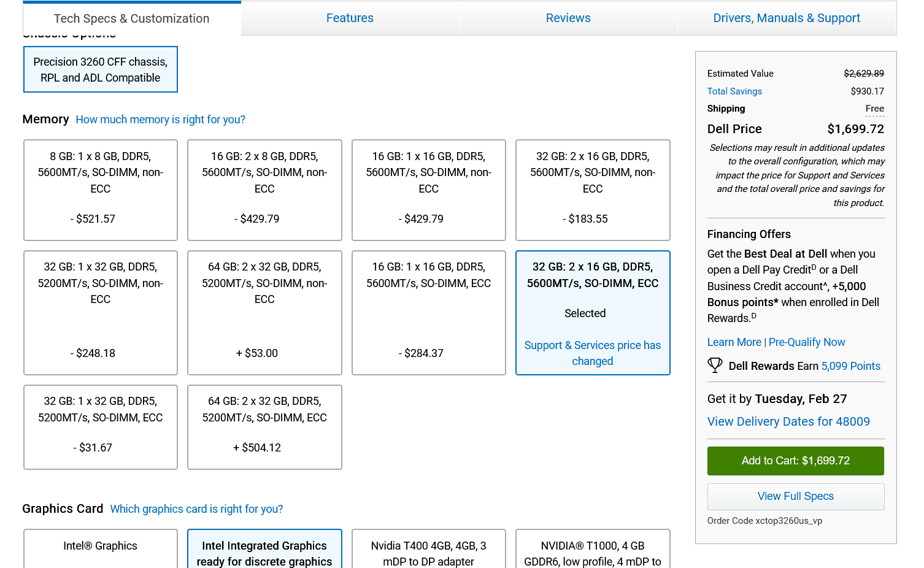The width and height of the screenshot is (924, 568).
Task: Click the Order Code xctop3260us_vp text
Action: 764,521
